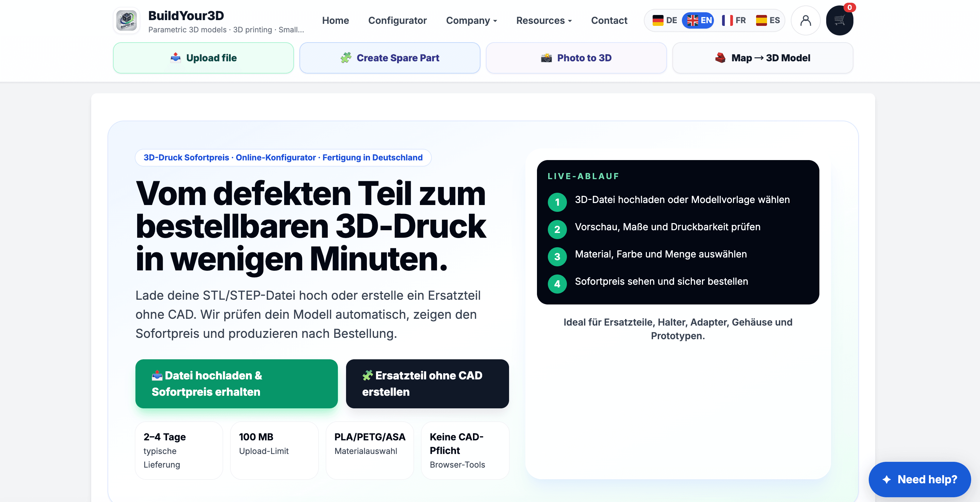
Task: Click Datei hochladen & Sofortpreis erhalten button
Action: click(236, 383)
